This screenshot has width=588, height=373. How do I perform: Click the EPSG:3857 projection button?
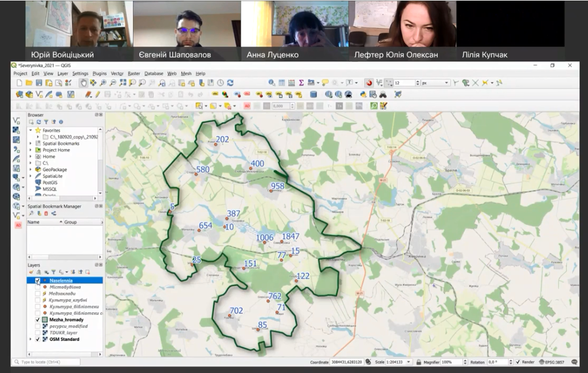click(x=554, y=362)
